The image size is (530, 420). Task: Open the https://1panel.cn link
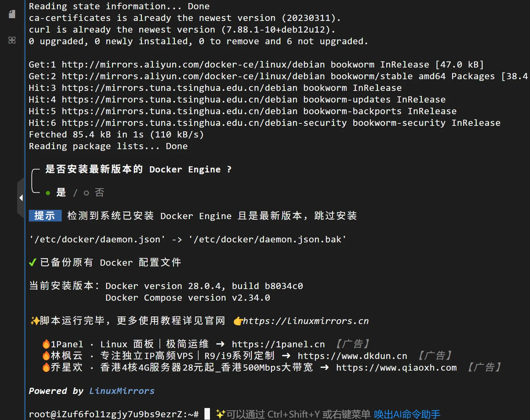coord(278,344)
